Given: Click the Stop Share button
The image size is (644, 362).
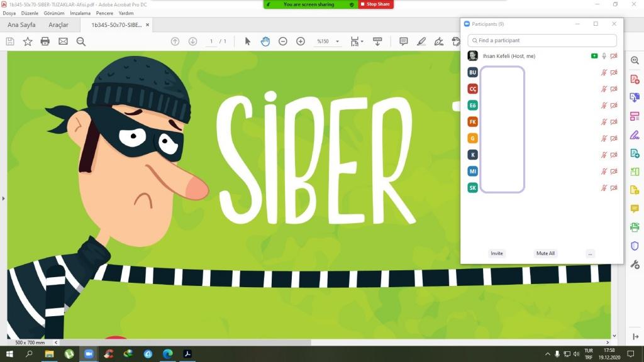Looking at the screenshot, I should 375,4.
